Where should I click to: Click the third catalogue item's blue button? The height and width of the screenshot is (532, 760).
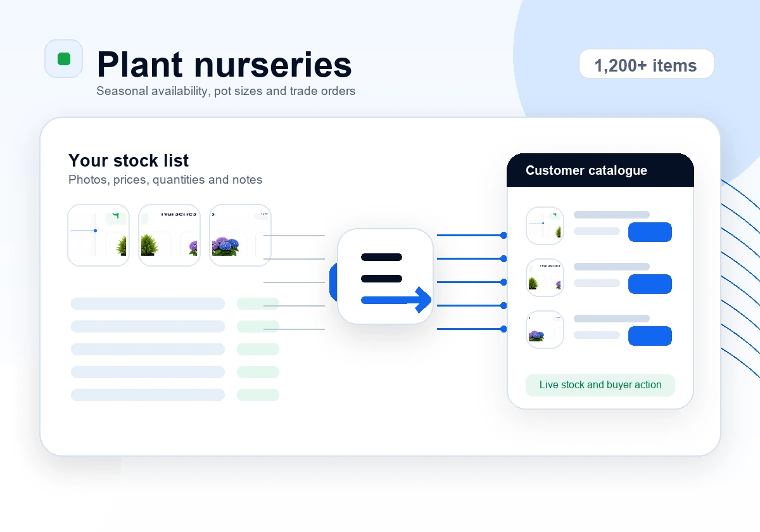pyautogui.click(x=650, y=336)
